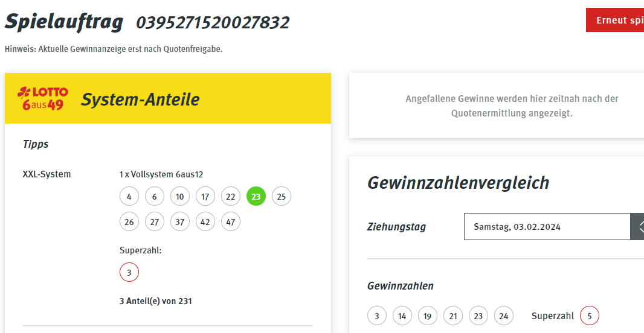Click tip number 37 ball

(x=180, y=222)
